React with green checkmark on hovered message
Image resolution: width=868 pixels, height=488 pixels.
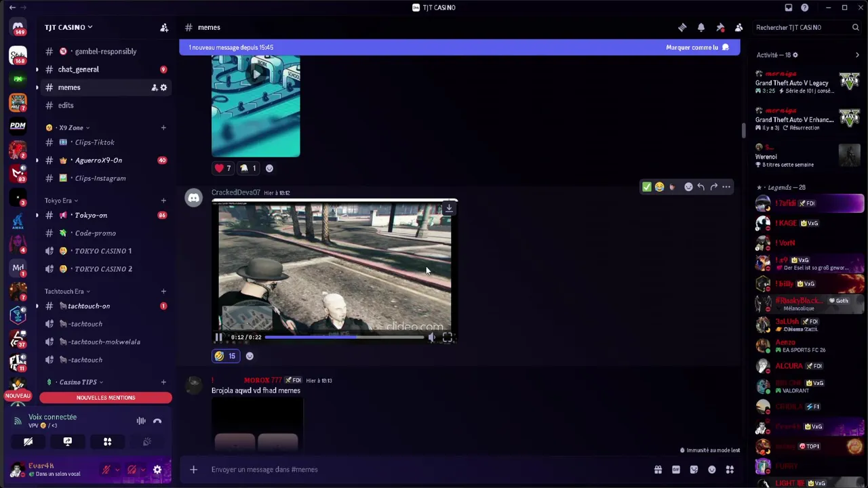646,187
